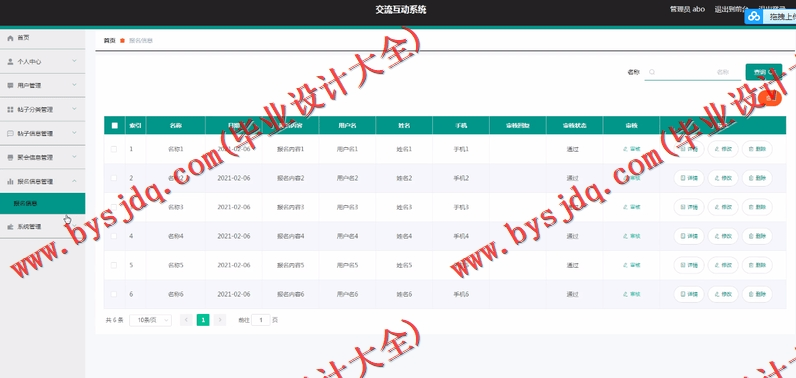This screenshot has width=796, height=378.
Task: Click the magnifier icon in the search field
Action: coord(652,72)
